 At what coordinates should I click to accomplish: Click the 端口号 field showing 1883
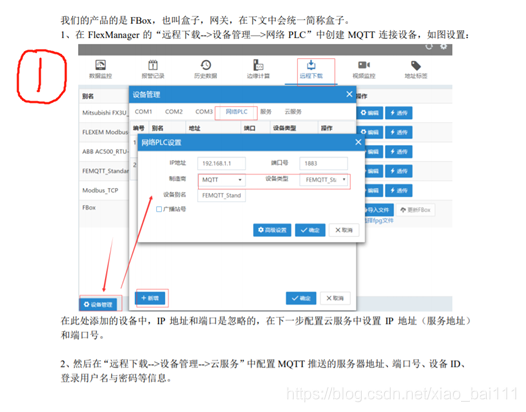point(323,163)
